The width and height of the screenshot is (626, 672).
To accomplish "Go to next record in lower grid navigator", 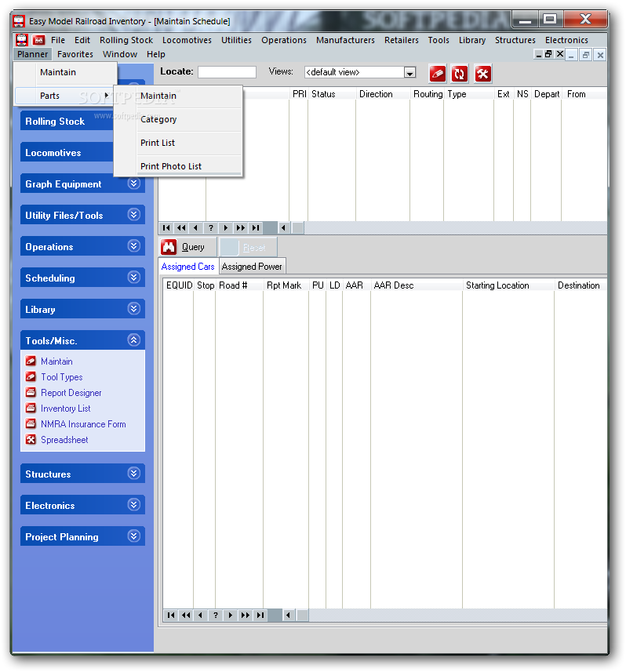I will pyautogui.click(x=231, y=616).
